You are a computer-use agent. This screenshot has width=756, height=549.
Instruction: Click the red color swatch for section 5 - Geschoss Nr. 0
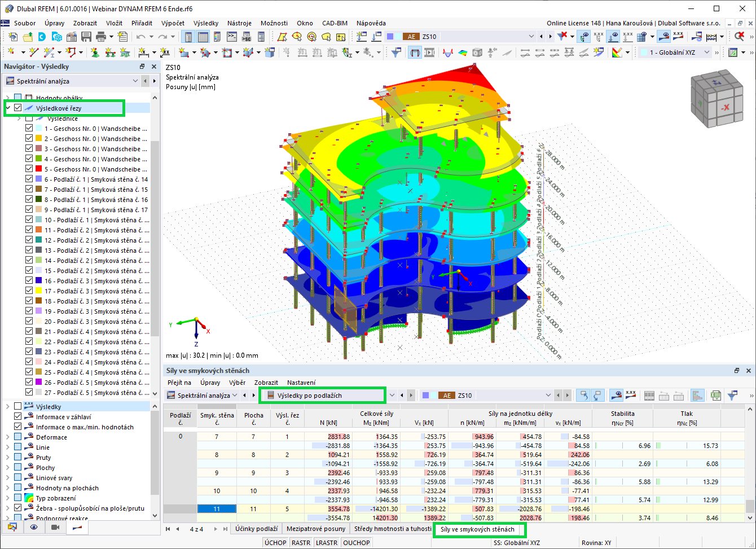pyautogui.click(x=38, y=169)
